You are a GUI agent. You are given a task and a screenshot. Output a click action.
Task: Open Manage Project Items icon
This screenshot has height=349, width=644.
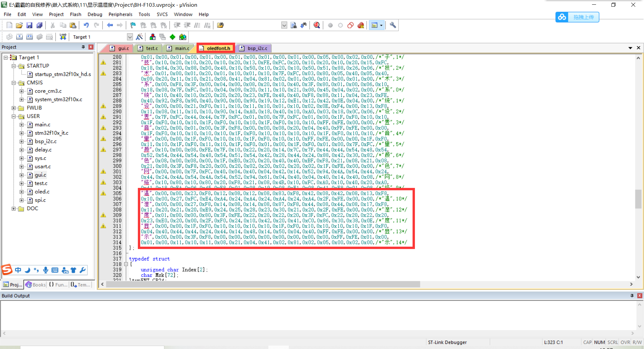click(153, 37)
